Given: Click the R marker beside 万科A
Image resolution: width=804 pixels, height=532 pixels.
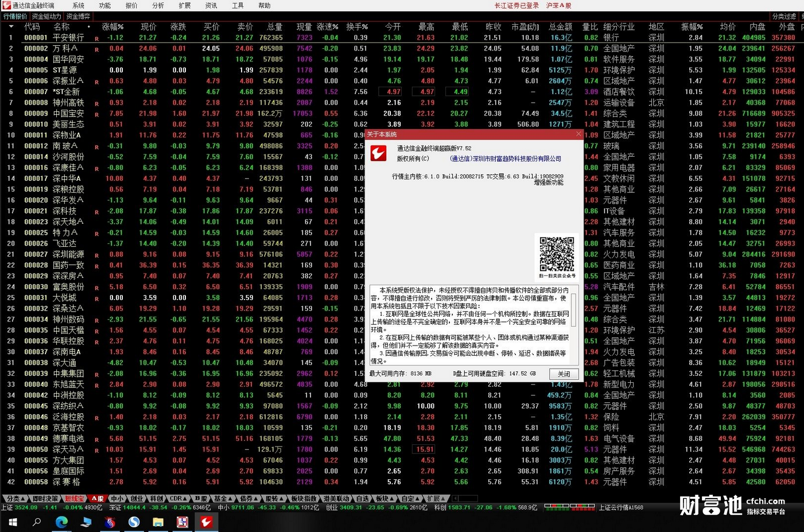Looking at the screenshot, I should [96, 50].
